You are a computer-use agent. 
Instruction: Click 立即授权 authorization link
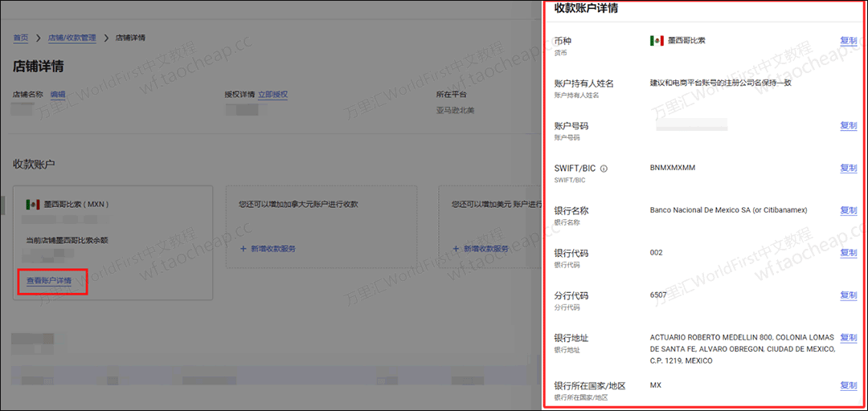273,95
